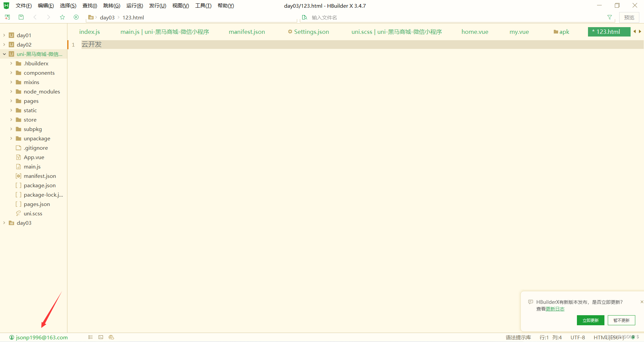Open the App.vue file
This screenshot has height=342, width=644.
pyautogui.click(x=34, y=157)
